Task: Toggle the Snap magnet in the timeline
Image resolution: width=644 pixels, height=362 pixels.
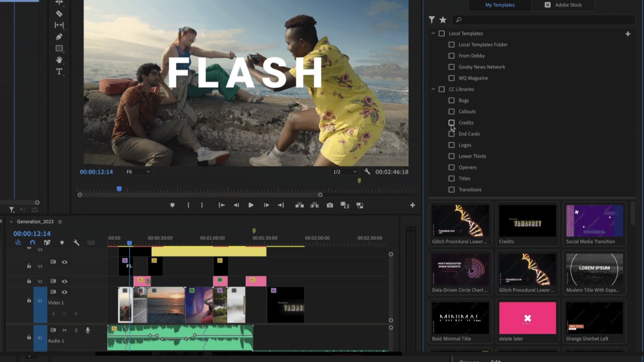Action: click(32, 242)
